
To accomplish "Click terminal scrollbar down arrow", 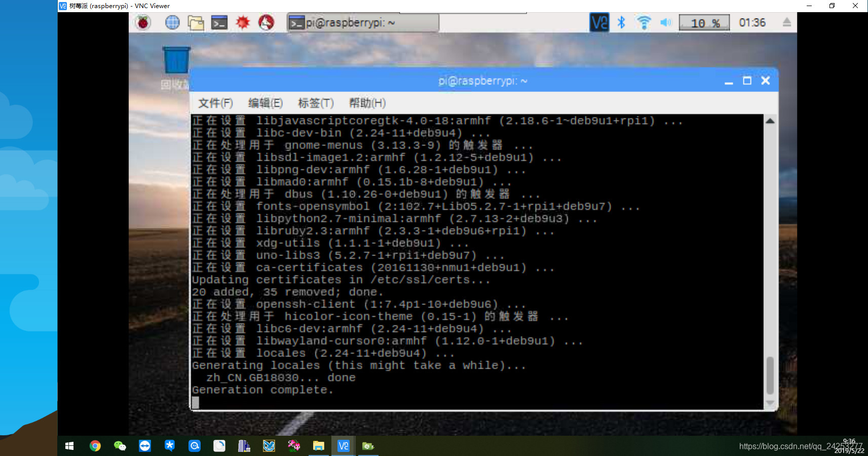I will (x=770, y=403).
